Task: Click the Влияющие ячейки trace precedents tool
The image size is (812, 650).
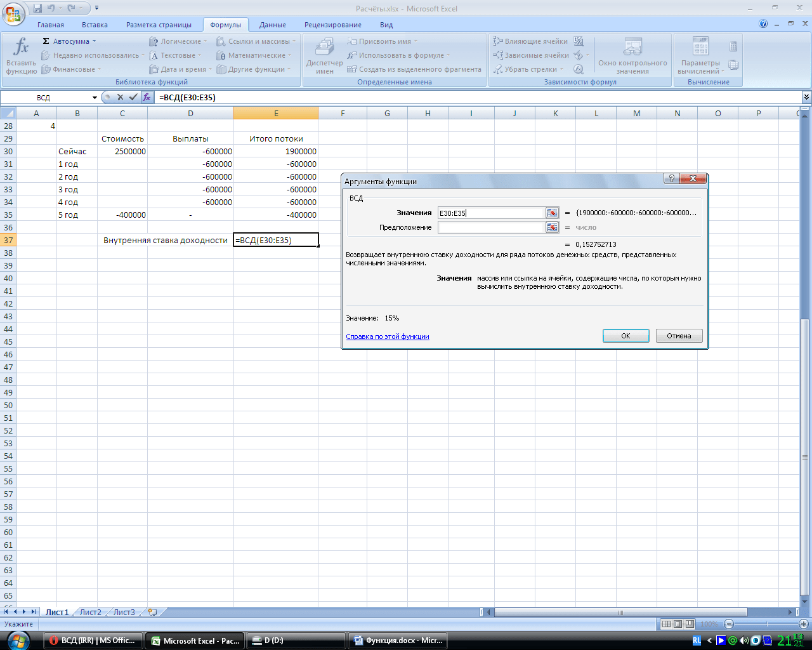Action: coord(530,41)
